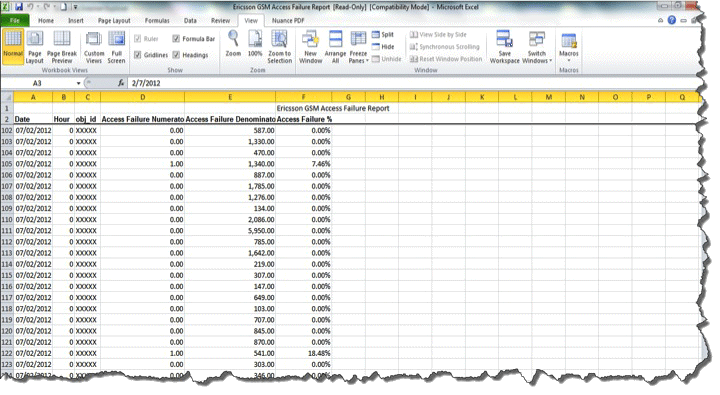The height and width of the screenshot is (395, 720).
Task: Open the Macros dropdown
Action: pos(568,57)
